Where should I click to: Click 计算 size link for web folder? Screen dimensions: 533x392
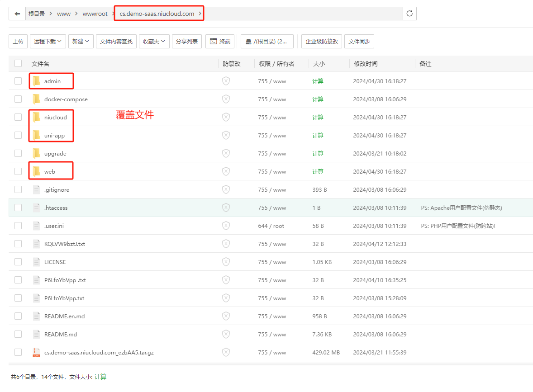(x=318, y=171)
